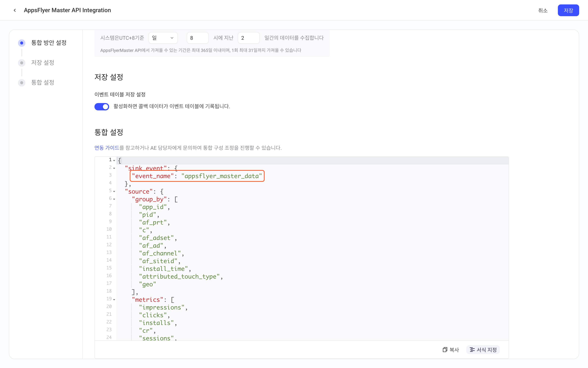Screen dimensions: 588x368
Task: Format the JSON with 서식 지정 button
Action: 483,350
